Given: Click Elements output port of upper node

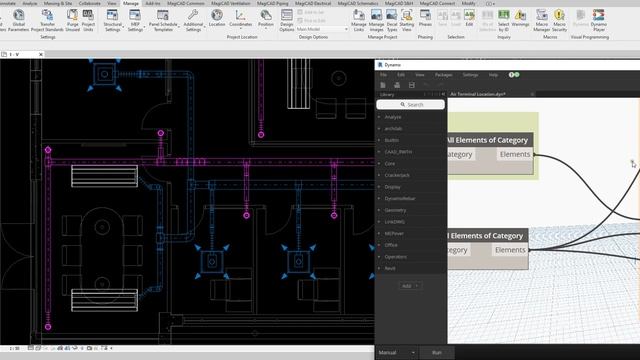Looking at the screenshot, I should [515, 154].
